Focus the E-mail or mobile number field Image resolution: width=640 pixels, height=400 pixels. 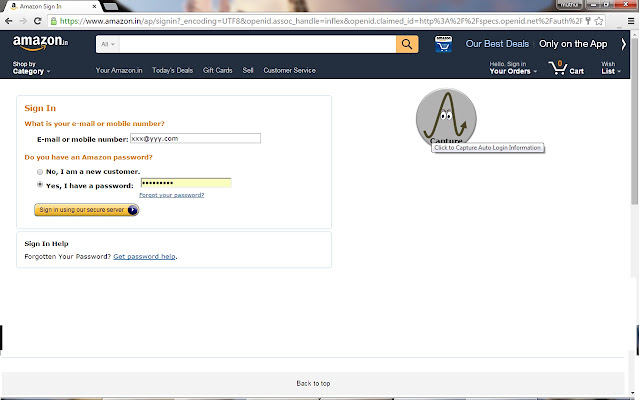click(195, 138)
